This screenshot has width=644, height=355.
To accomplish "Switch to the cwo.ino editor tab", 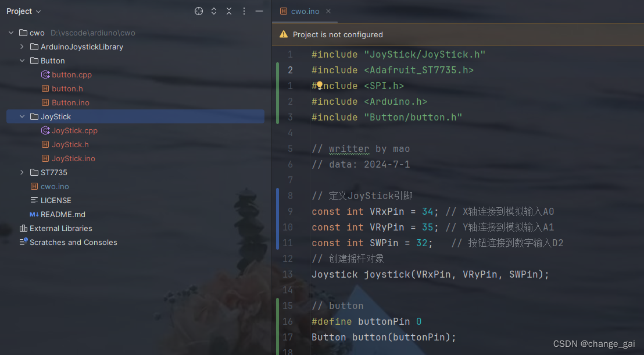I will (305, 11).
